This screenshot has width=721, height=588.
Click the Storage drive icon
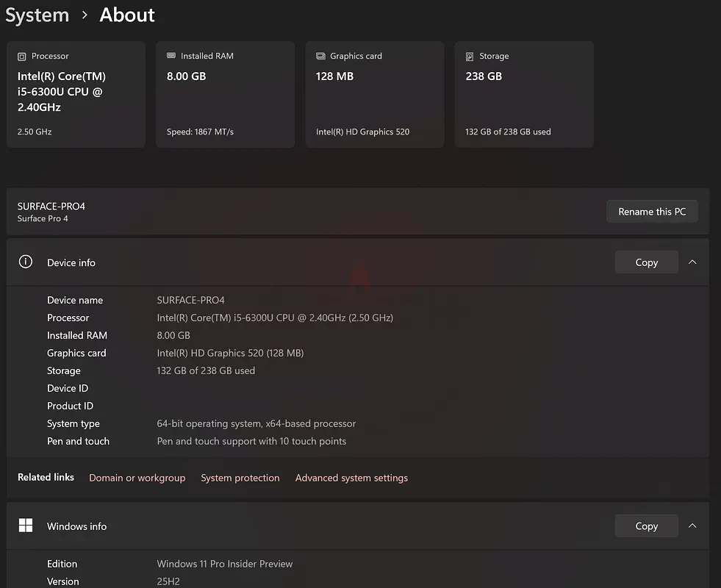(470, 57)
